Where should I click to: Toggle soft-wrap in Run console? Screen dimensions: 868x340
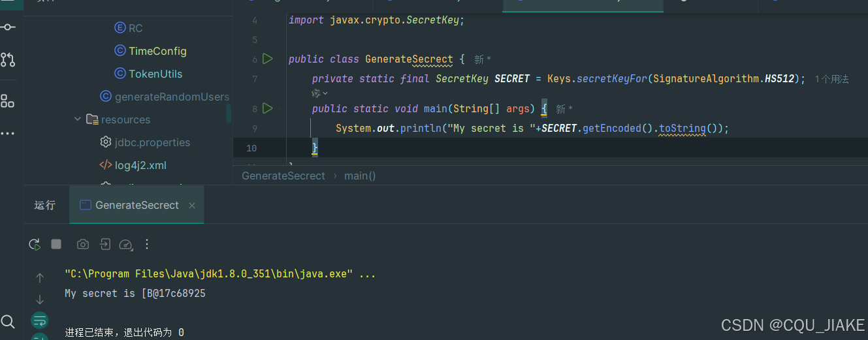(40, 320)
